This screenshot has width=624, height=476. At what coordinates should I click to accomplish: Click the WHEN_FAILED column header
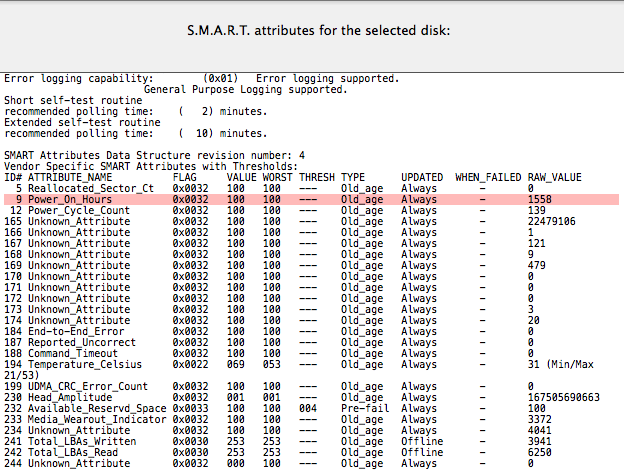(x=488, y=178)
